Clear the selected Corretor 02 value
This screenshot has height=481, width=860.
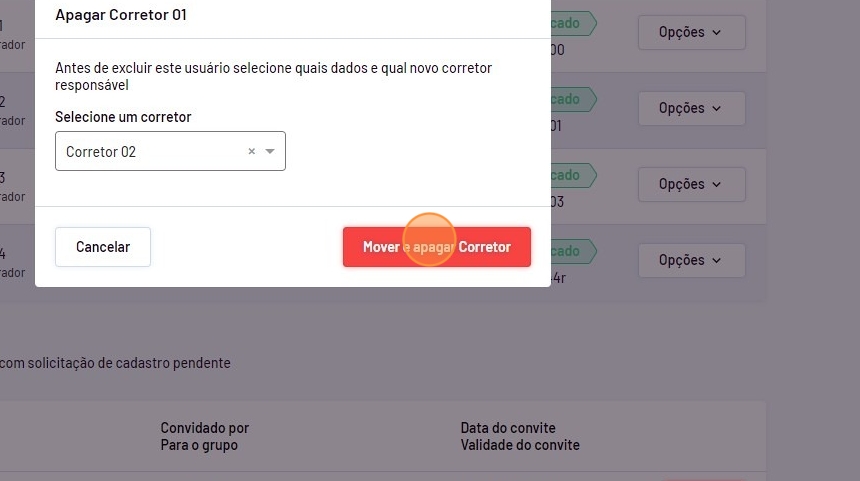(x=252, y=152)
